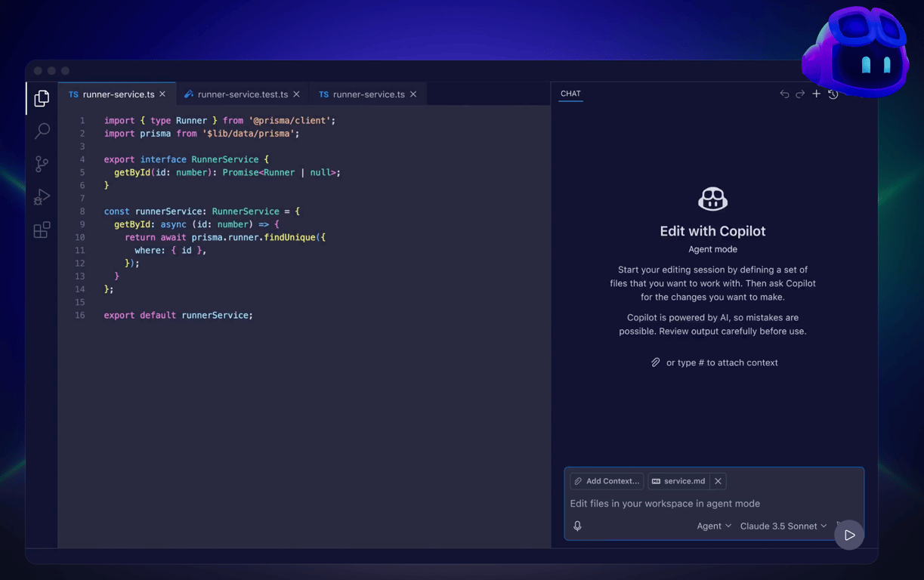This screenshot has width=924, height=580.
Task: Redo the chat edit
Action: pos(800,94)
